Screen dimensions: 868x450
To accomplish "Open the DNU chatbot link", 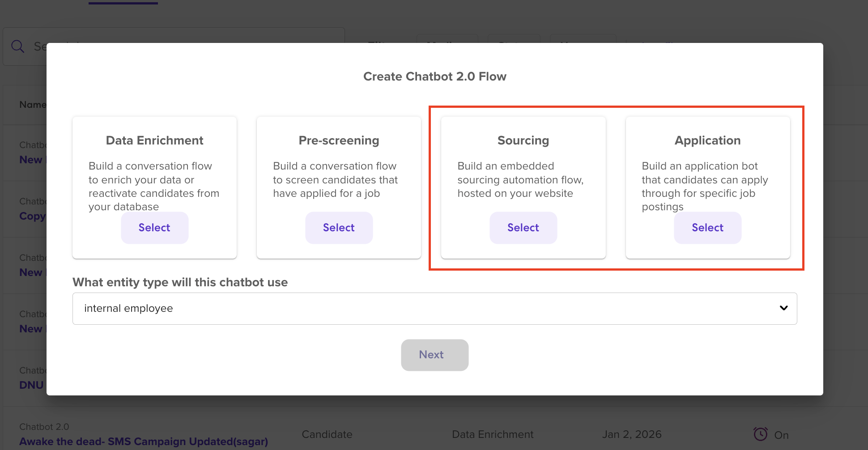I will click(31, 385).
